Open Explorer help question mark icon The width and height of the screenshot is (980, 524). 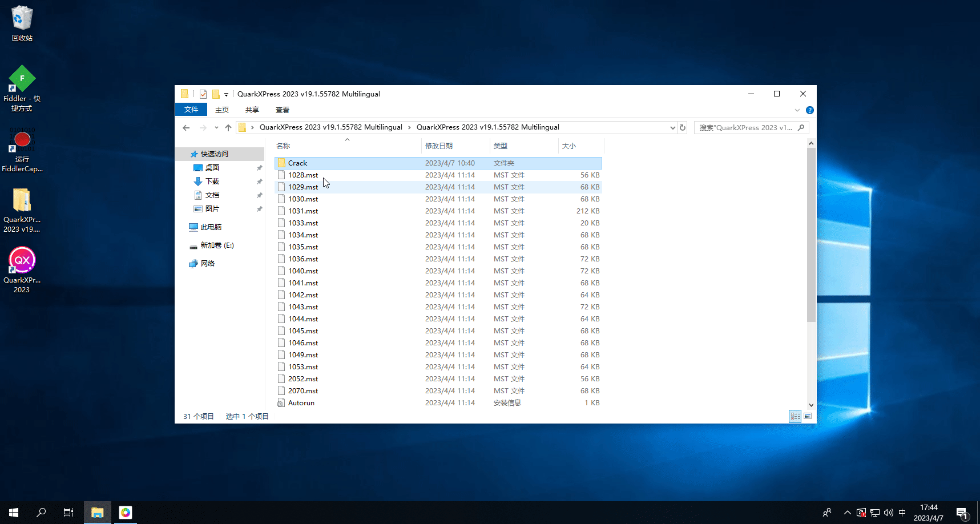point(809,110)
